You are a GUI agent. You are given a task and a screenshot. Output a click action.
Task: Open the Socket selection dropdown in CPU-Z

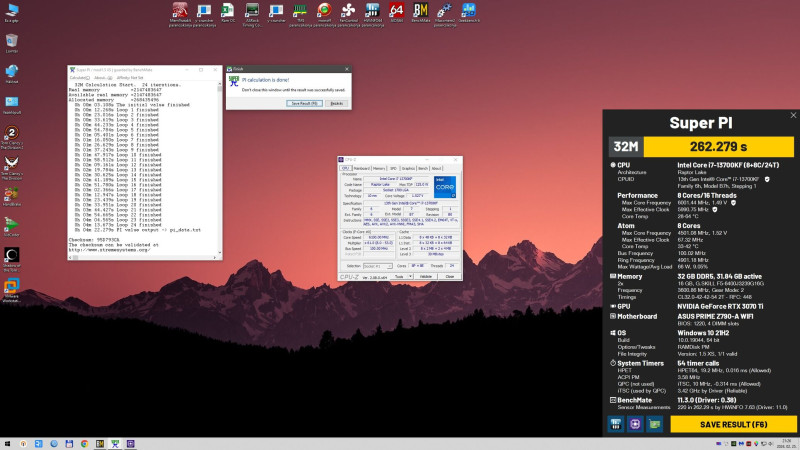pos(378,266)
